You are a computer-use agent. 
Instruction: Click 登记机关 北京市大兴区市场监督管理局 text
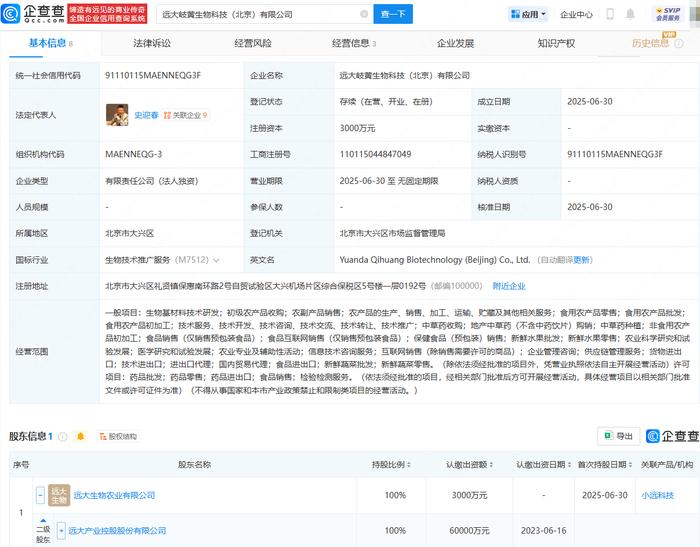392,233
